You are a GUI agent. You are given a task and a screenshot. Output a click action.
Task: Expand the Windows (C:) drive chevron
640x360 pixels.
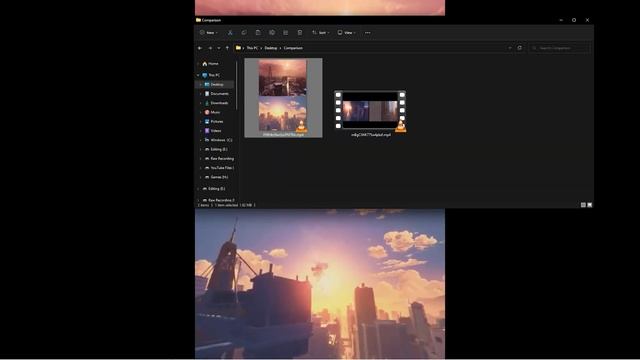[201, 140]
